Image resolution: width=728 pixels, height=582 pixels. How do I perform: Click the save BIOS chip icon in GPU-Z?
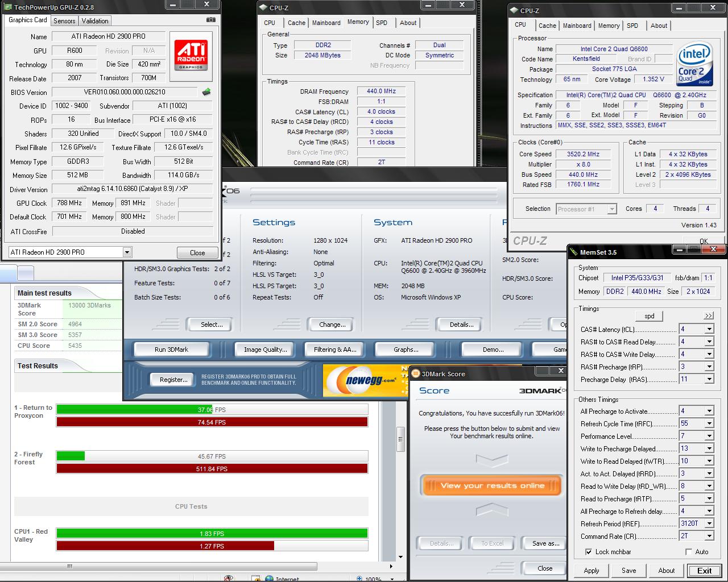pyautogui.click(x=206, y=92)
